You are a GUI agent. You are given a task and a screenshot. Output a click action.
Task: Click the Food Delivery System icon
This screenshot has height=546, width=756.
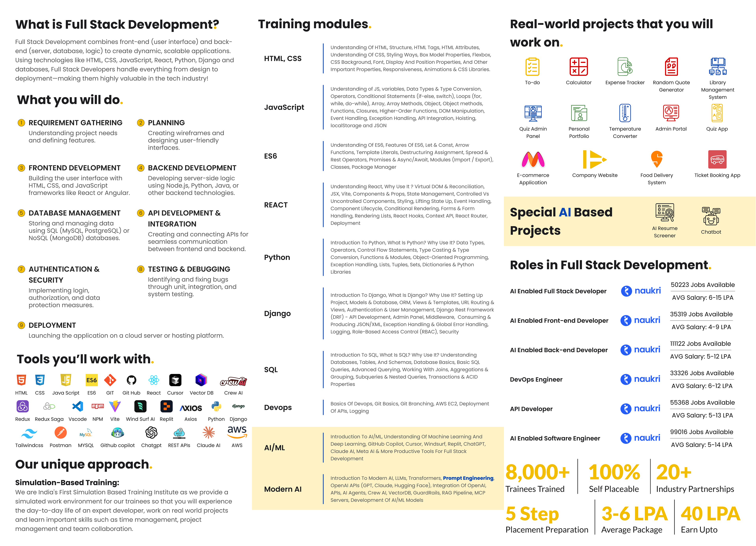(x=656, y=159)
